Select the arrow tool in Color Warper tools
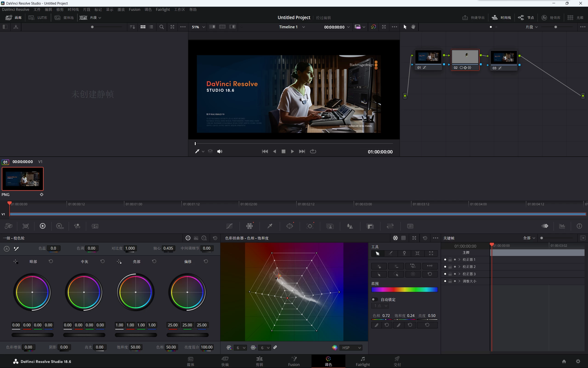The height and width of the screenshot is (368, 588). (x=378, y=253)
